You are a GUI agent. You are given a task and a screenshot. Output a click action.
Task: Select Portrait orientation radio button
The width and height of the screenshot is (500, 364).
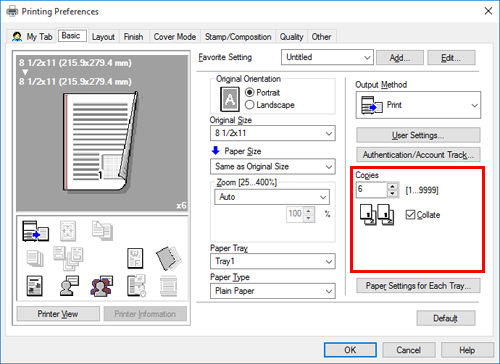(250, 92)
